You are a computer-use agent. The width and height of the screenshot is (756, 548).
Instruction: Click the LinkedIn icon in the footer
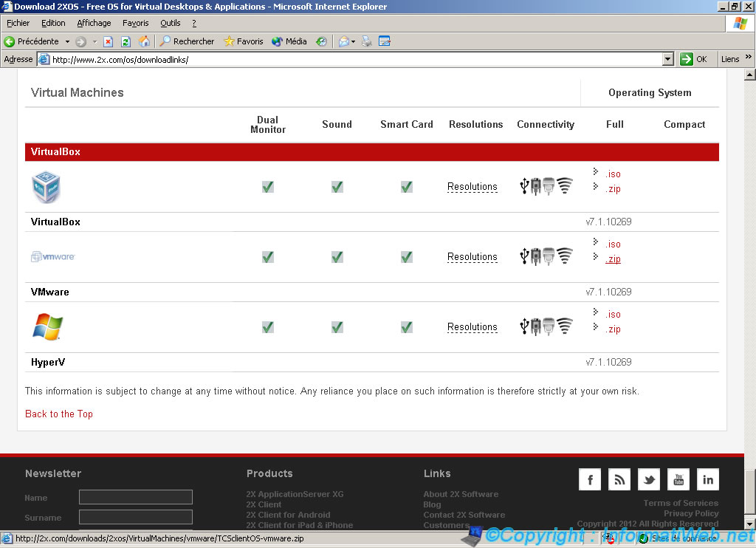click(708, 480)
